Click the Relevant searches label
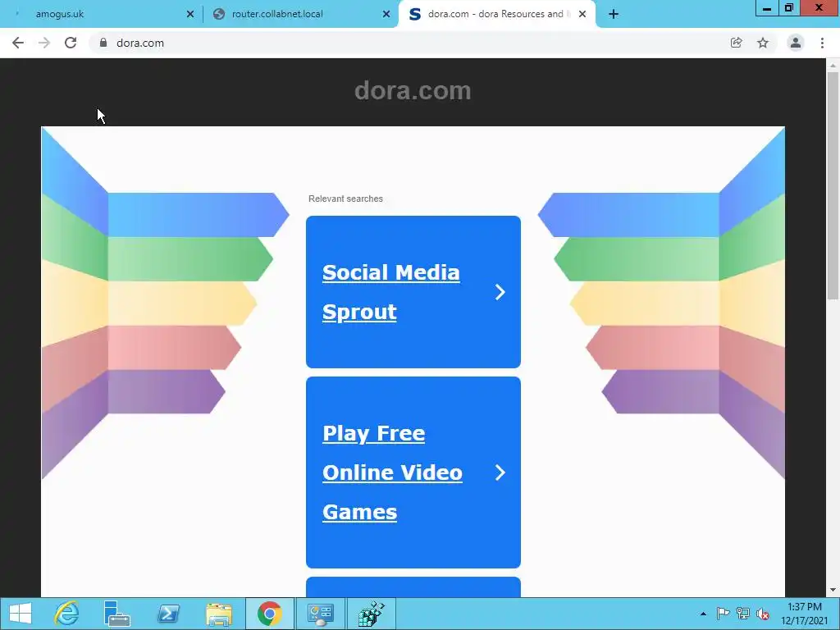The width and height of the screenshot is (840, 630). [345, 199]
